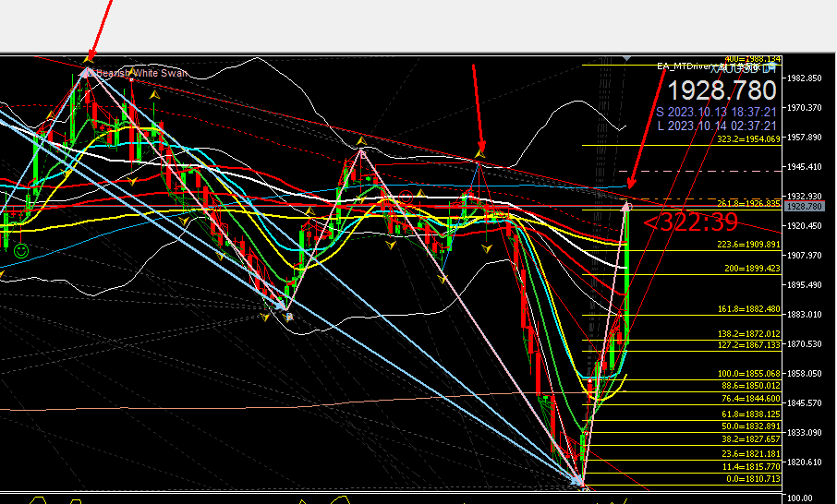Click 1820.610 on the price scale

(x=805, y=462)
